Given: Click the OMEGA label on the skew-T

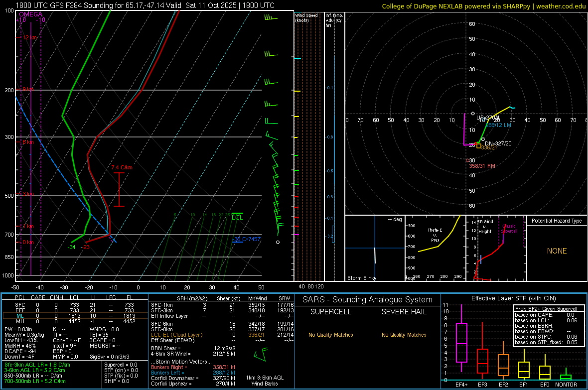Looking at the screenshot, I should click(31, 14).
